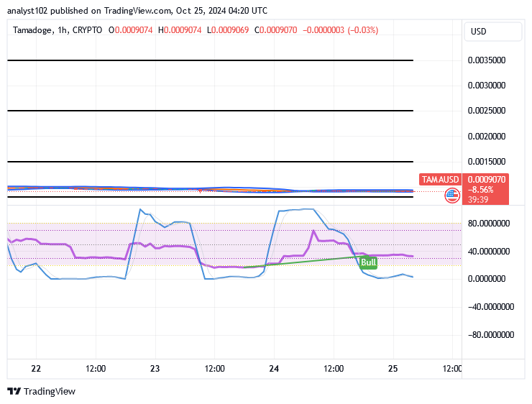Click date label 24 on time axis

coord(274,369)
